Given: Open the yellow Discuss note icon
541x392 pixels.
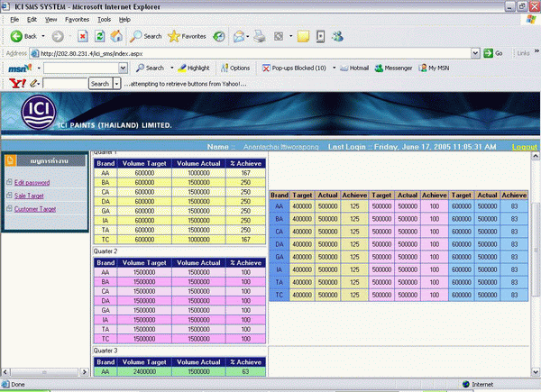Looking at the screenshot, I should (303, 36).
